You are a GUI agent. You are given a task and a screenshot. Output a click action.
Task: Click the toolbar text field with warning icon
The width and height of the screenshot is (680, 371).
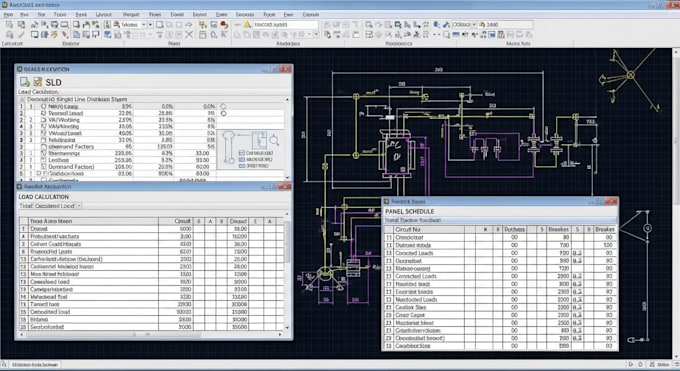coord(285,25)
